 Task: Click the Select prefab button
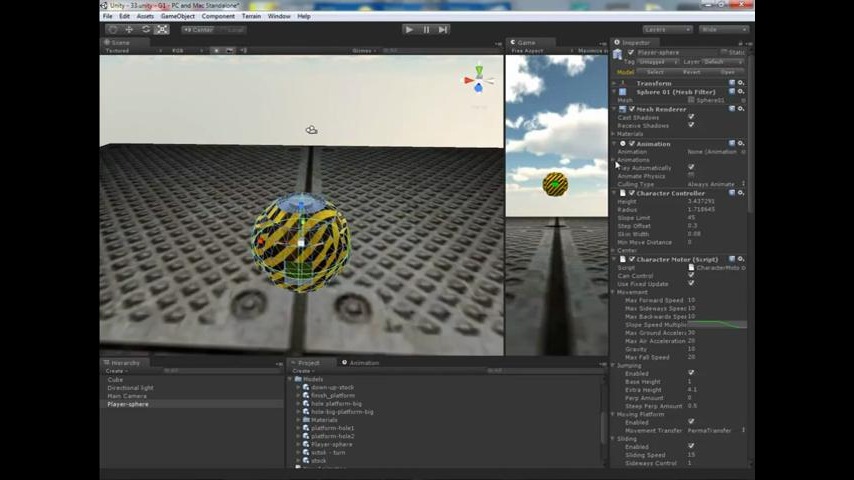[x=655, y=72]
